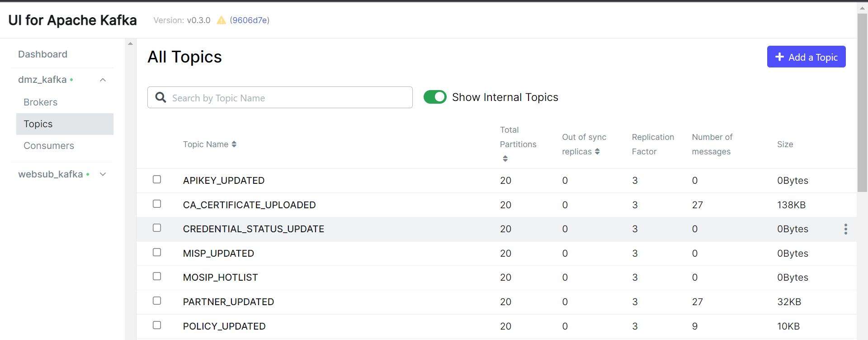Click message count 27 for PARTNER_UPDATED
The width and height of the screenshot is (868, 340).
[697, 302]
